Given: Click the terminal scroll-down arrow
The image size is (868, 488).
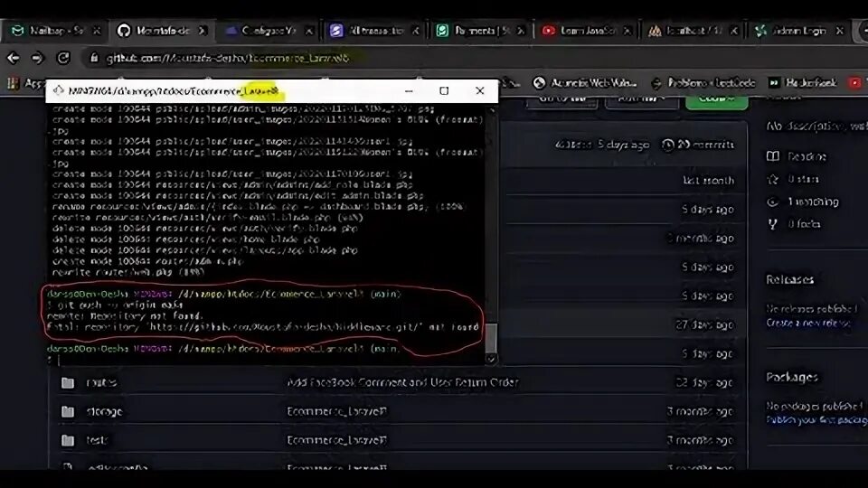Looking at the screenshot, I should (x=490, y=359).
